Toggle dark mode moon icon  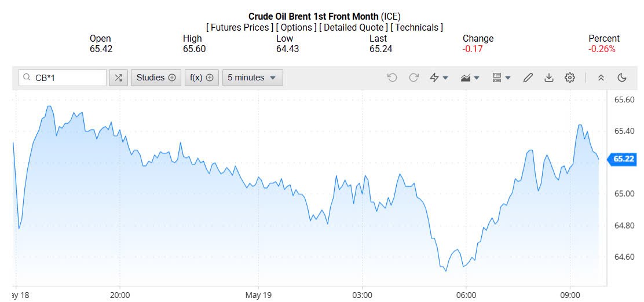622,78
